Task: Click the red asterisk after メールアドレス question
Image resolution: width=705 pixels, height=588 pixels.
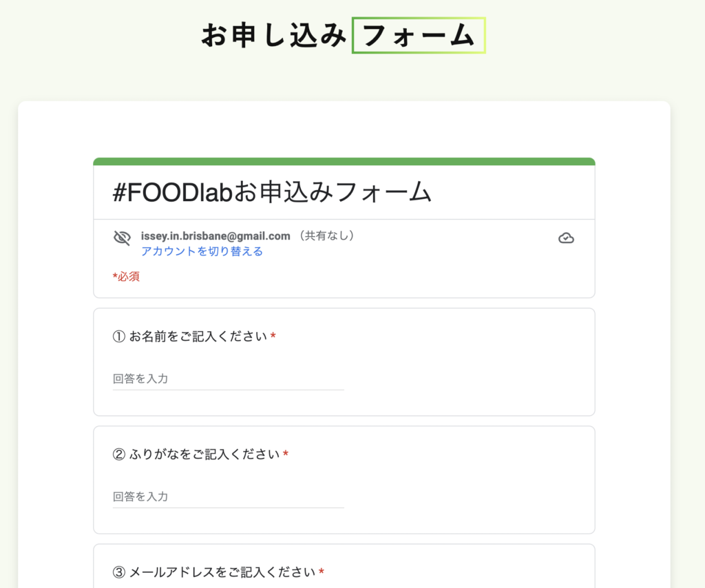Action: pyautogui.click(x=321, y=571)
